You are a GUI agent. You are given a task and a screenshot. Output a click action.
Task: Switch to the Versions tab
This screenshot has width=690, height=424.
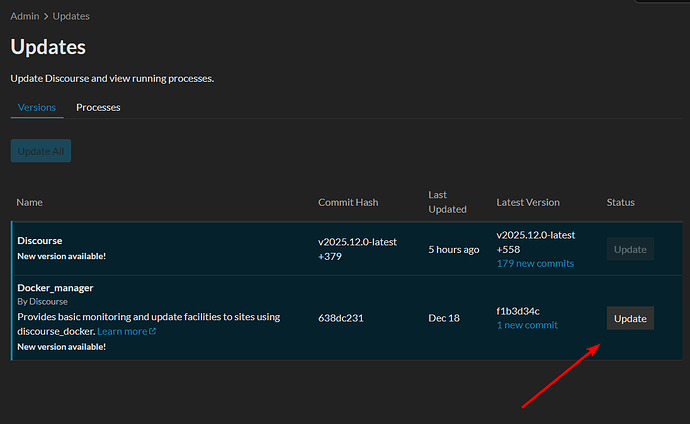click(x=37, y=107)
